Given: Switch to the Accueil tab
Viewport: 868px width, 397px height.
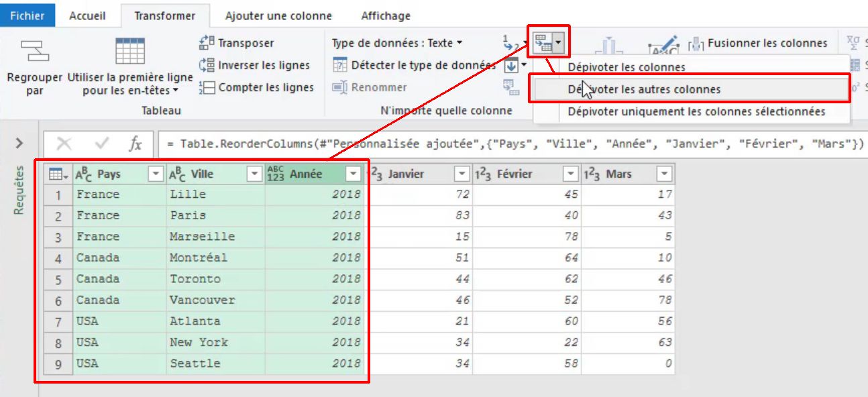Looking at the screenshot, I should click(88, 15).
